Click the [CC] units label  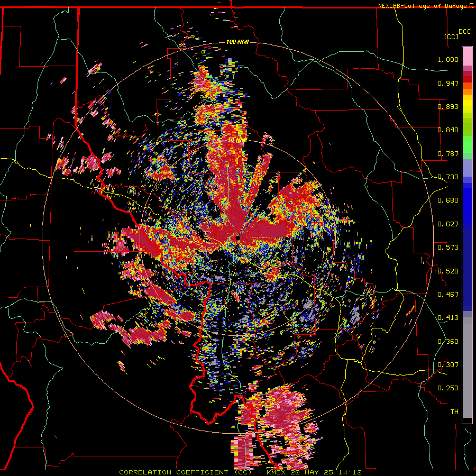point(451,36)
